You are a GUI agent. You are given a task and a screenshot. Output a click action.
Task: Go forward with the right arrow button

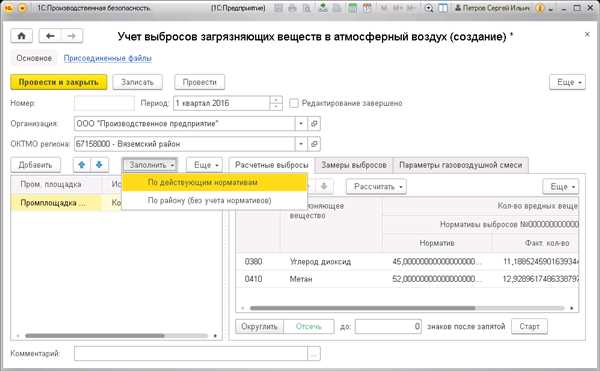tap(72, 36)
